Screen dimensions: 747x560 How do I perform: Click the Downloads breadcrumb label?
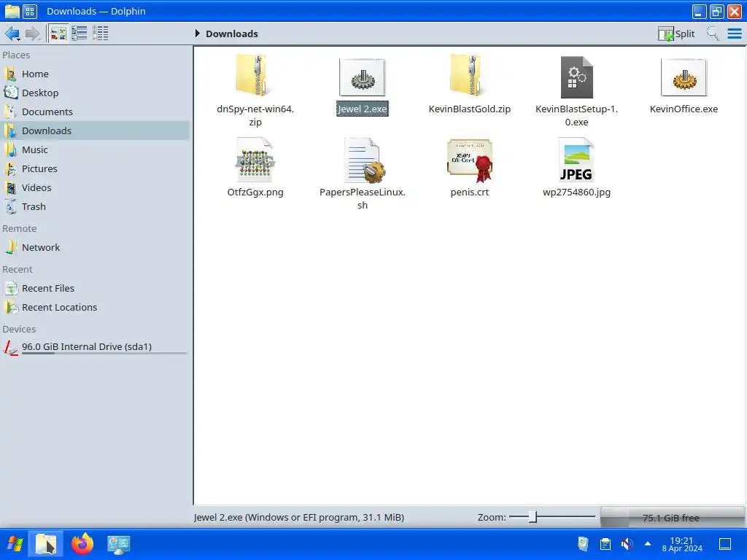(231, 34)
